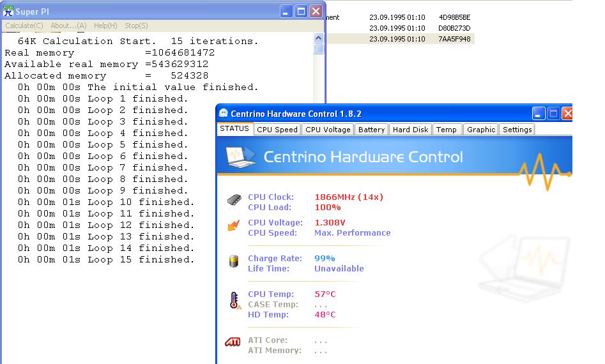
Task: Switch to the CPU Speed tab
Action: coord(277,130)
